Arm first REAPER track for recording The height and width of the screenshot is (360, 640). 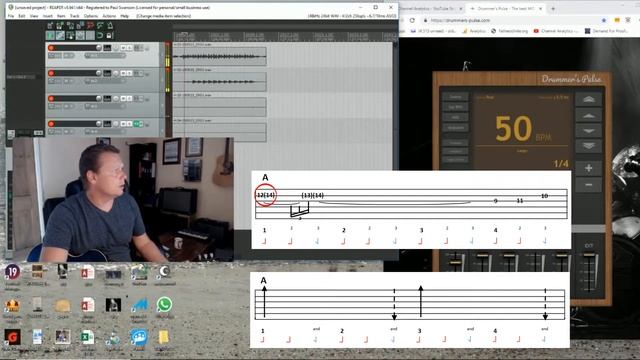pos(51,48)
